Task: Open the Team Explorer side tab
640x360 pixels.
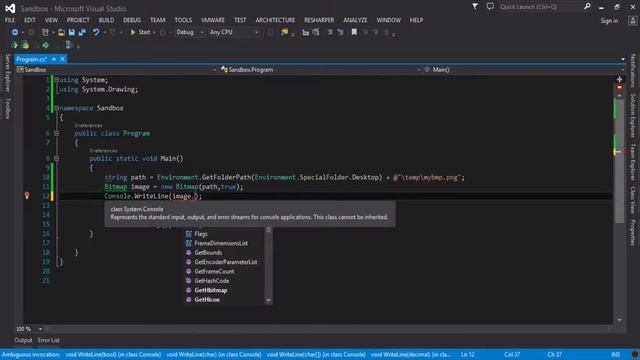Action: pos(633,162)
